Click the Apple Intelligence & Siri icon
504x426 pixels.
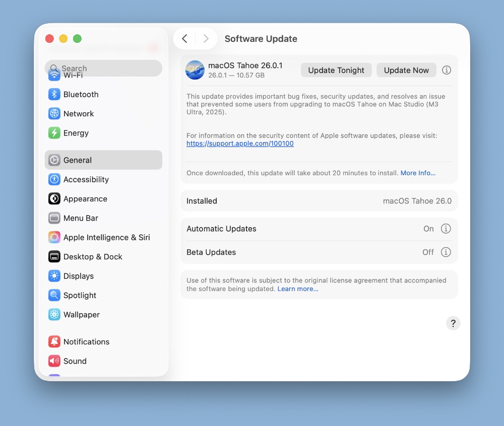click(x=54, y=237)
